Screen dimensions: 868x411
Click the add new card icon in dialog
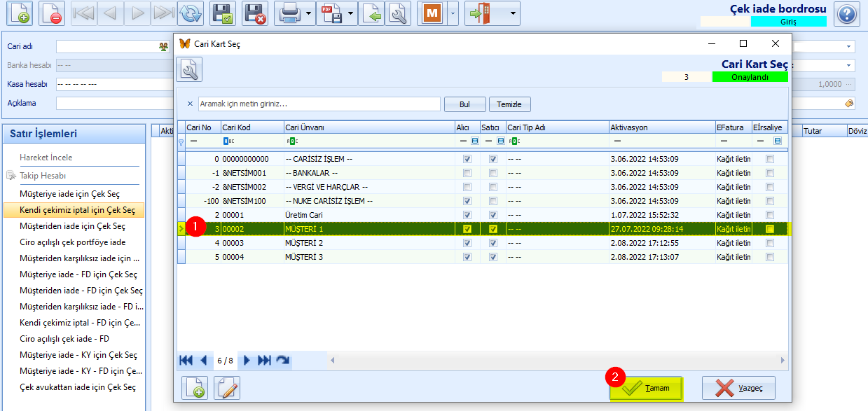[x=195, y=388]
